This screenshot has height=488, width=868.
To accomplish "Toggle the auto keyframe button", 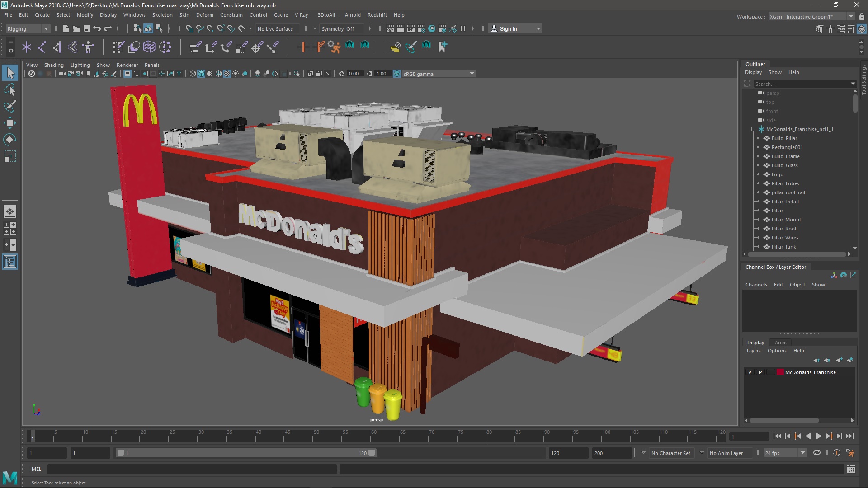I will coord(837,453).
